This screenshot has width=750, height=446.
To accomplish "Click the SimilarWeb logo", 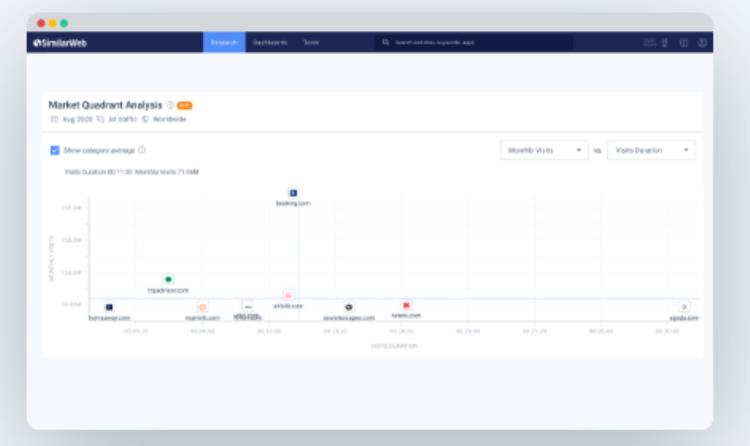I will [x=60, y=43].
